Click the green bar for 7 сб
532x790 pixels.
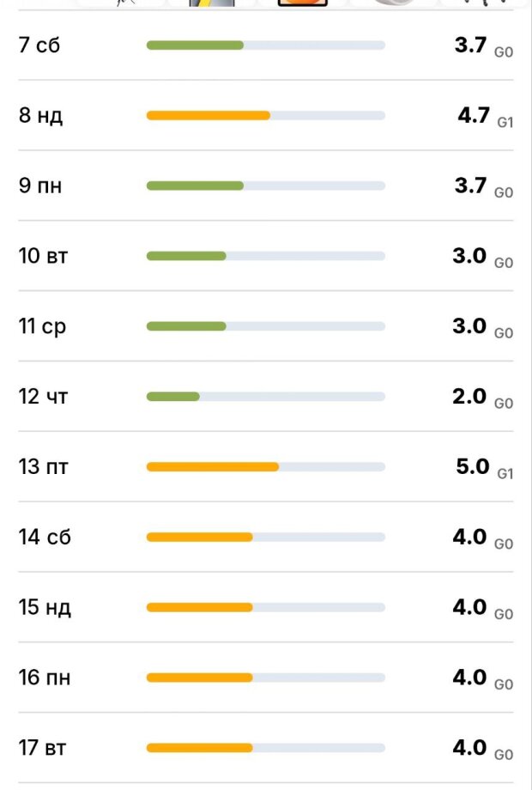195,46
